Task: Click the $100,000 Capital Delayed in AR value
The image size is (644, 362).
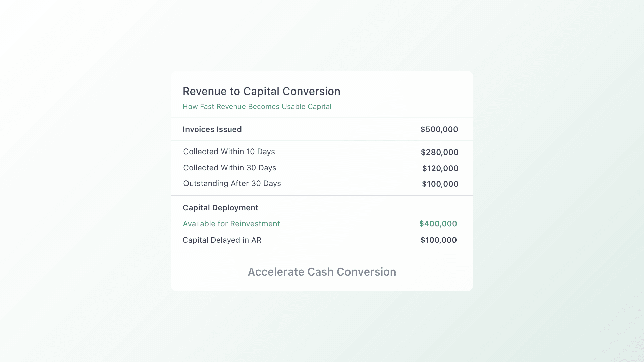Action: (x=438, y=240)
